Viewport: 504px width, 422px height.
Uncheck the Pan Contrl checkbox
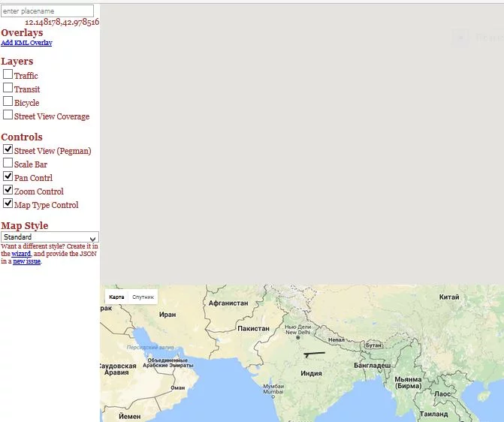8,176
